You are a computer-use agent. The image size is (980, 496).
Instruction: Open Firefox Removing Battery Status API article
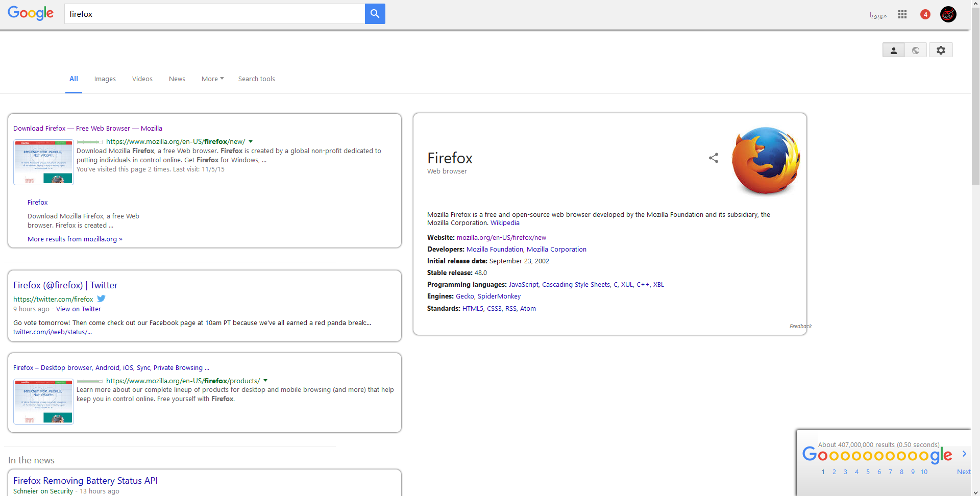click(86, 481)
